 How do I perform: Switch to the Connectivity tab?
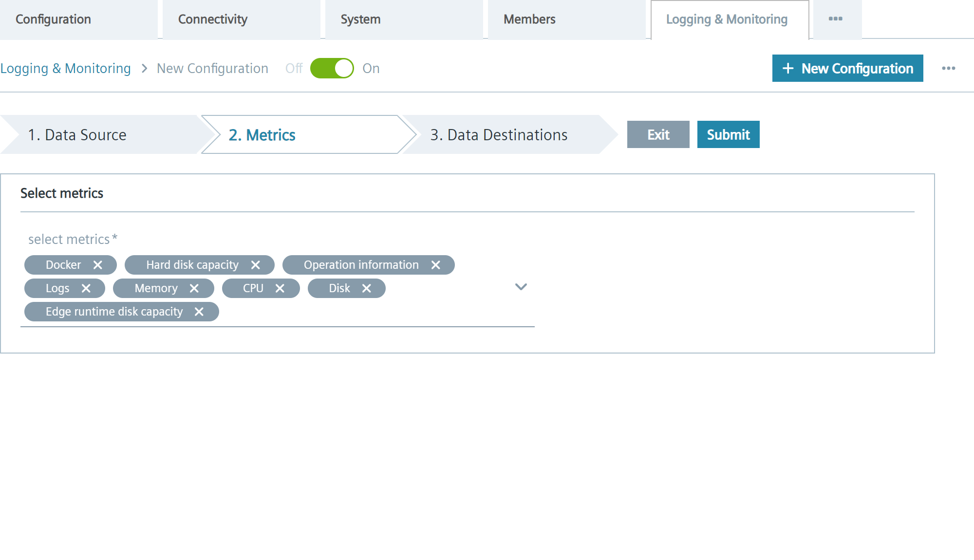213,19
